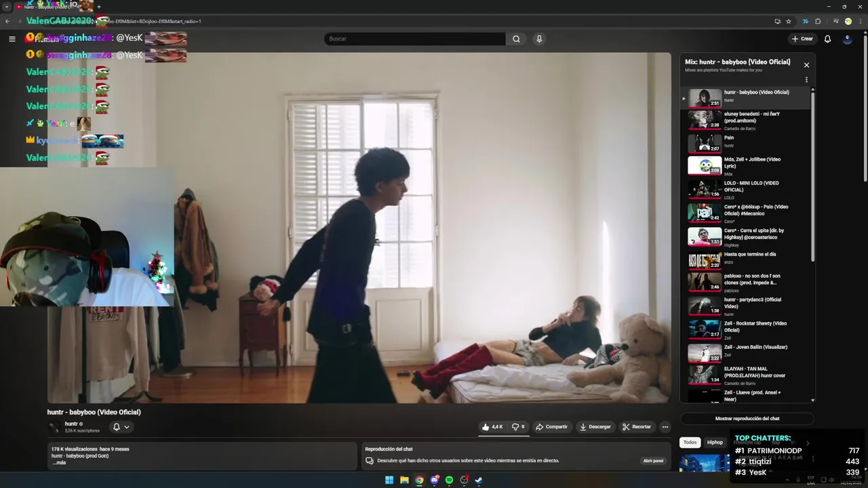Screen dimensions: 868x488
Task: Open Windows Start menu
Action: [x=389, y=480]
